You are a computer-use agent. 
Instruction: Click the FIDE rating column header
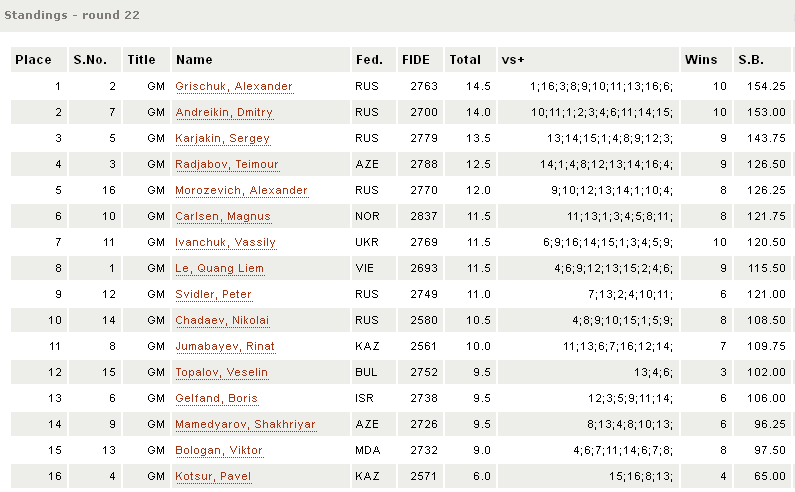point(415,60)
